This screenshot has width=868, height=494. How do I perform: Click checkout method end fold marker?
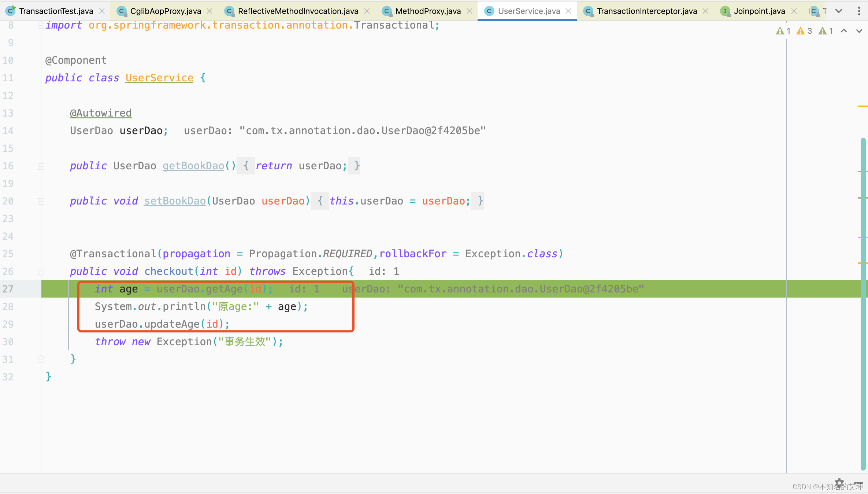[41, 360]
